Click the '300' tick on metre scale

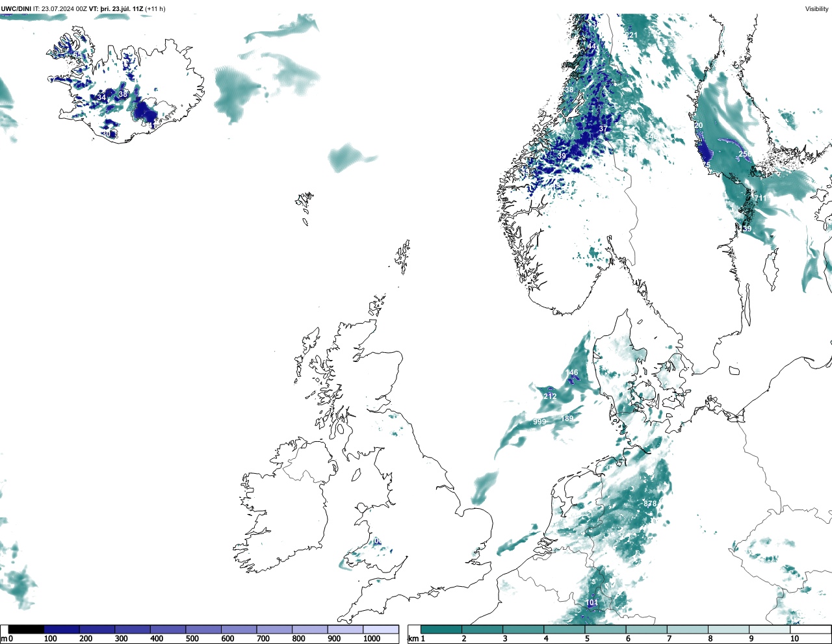[x=121, y=639]
